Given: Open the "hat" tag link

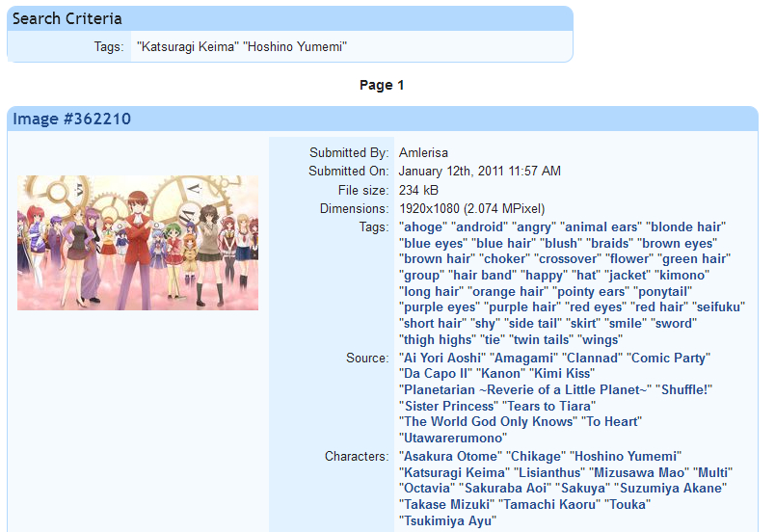Looking at the screenshot, I should [x=586, y=275].
